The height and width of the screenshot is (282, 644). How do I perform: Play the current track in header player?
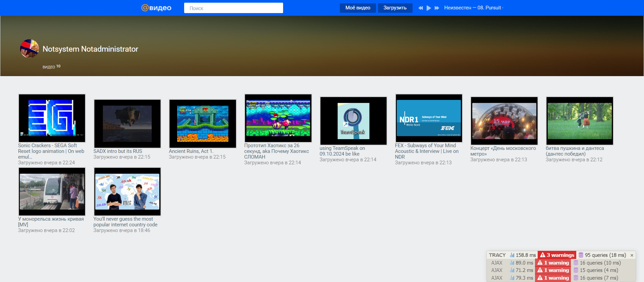click(x=429, y=8)
